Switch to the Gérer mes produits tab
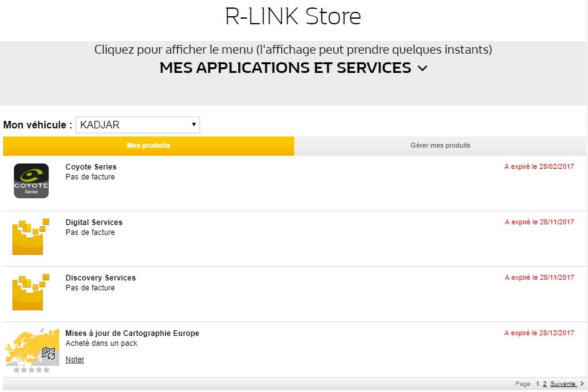588x392 pixels. point(440,146)
